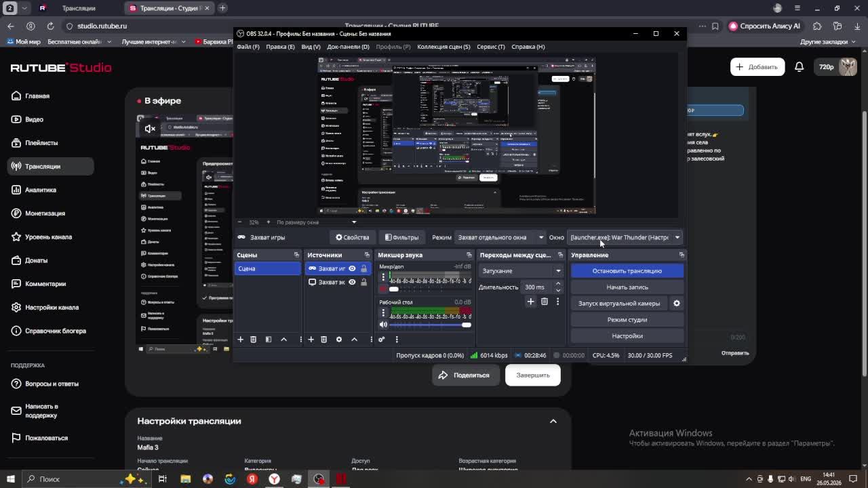The width and height of the screenshot is (868, 488).
Task: Open Рабочий стол channel options dots
Action: (x=383, y=312)
